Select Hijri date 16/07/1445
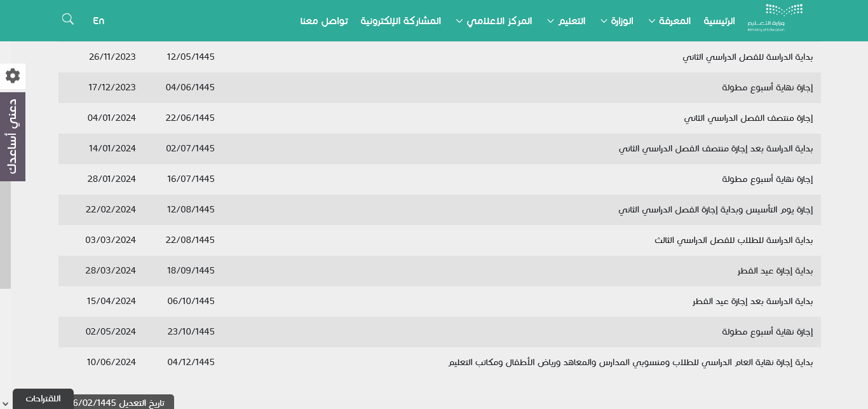This screenshot has width=868, height=409. tap(191, 179)
